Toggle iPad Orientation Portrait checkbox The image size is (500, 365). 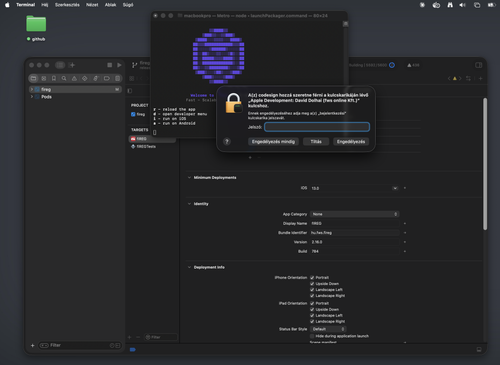tap(312, 303)
